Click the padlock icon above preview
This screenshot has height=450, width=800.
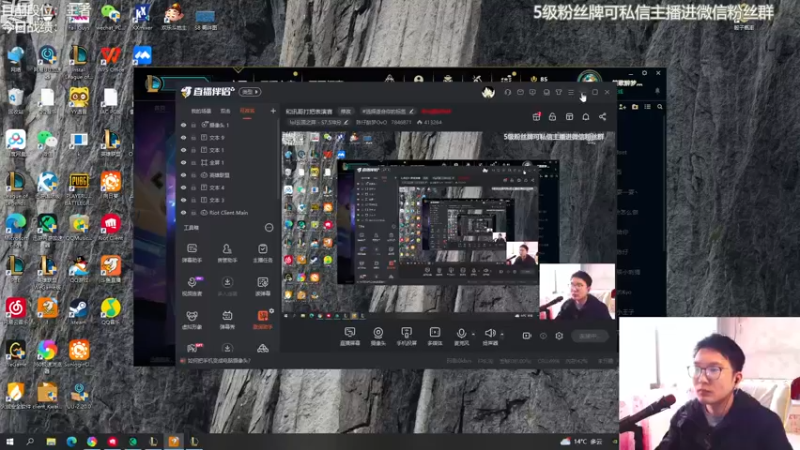[553, 117]
